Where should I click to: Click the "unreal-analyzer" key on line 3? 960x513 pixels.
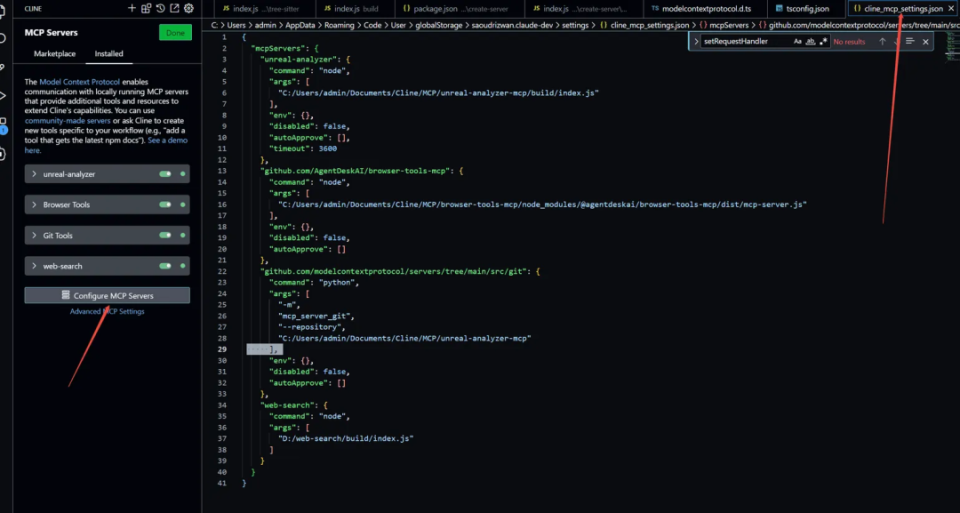pos(298,59)
